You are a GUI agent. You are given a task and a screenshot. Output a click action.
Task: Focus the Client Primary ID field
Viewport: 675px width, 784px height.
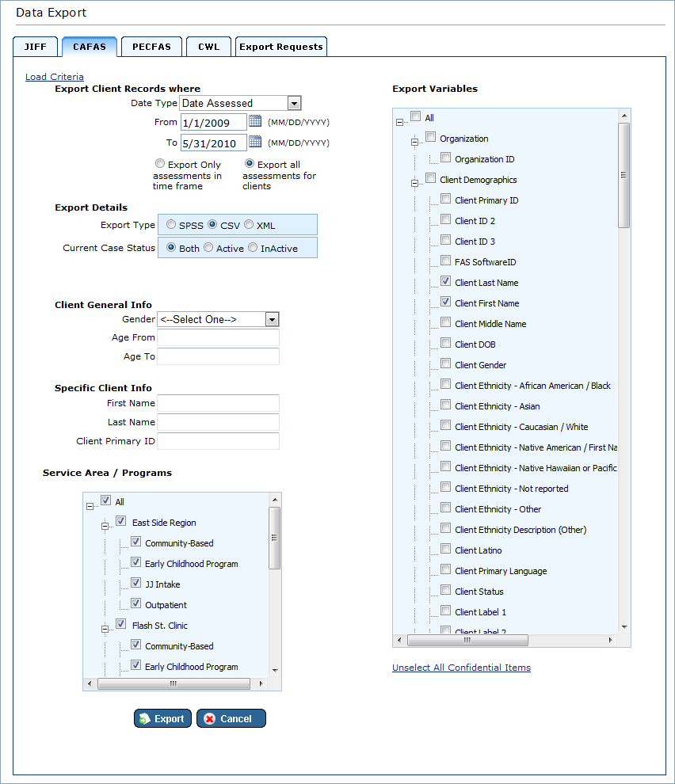pyautogui.click(x=218, y=441)
